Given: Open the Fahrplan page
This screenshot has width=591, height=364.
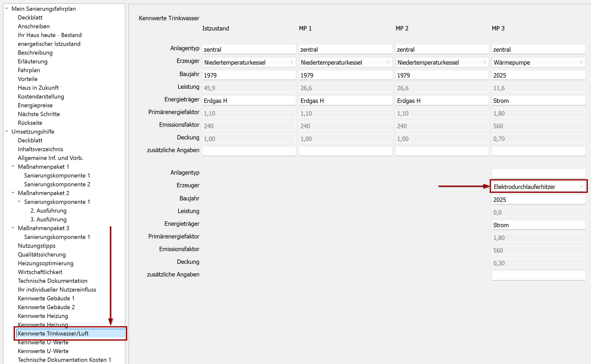Looking at the screenshot, I should (x=29, y=70).
